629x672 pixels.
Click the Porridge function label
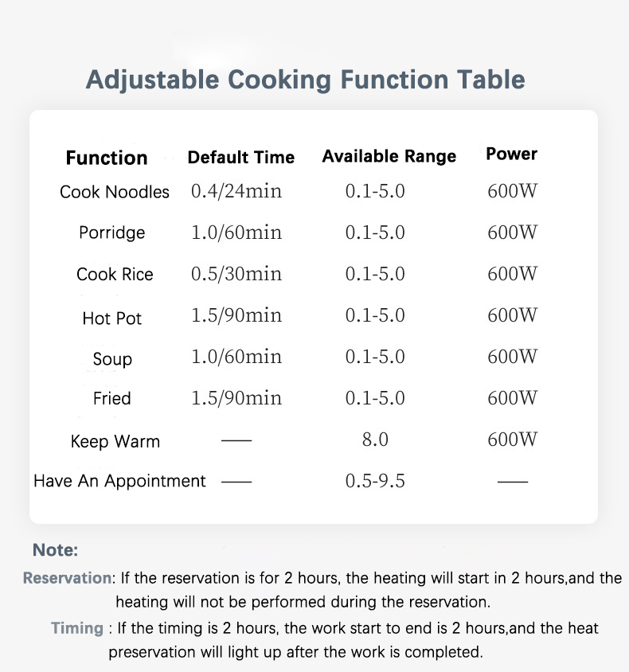pyautogui.click(x=112, y=232)
